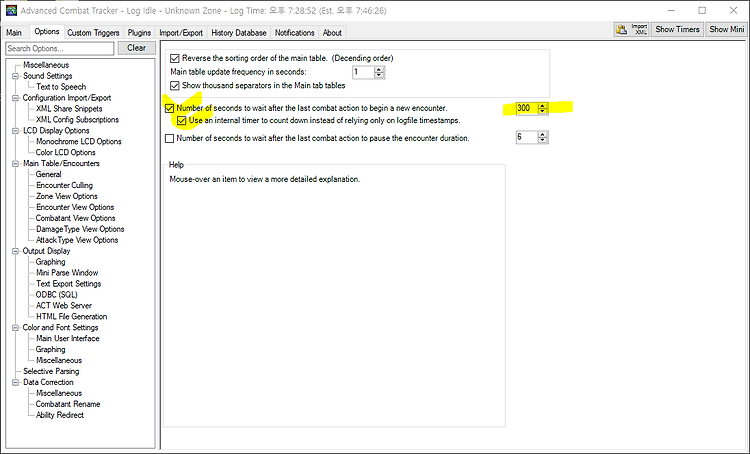The width and height of the screenshot is (750, 454).
Task: Open Zone View Options
Action: coord(67,197)
